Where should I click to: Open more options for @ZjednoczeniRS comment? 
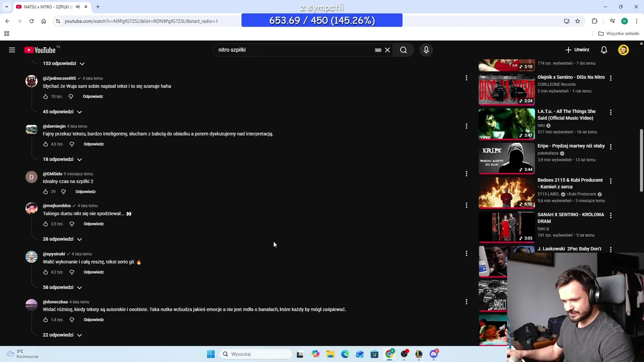(x=466, y=78)
